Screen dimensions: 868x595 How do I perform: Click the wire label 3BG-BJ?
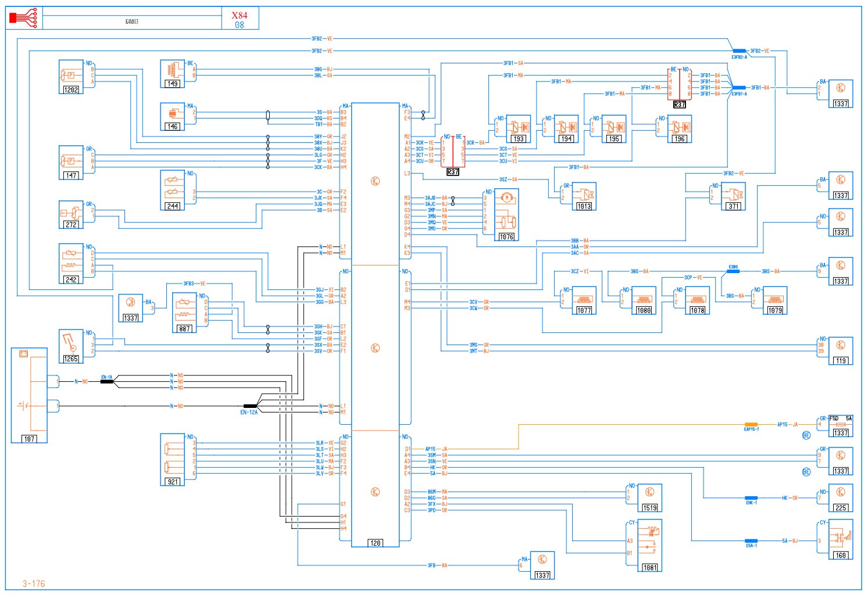323,69
